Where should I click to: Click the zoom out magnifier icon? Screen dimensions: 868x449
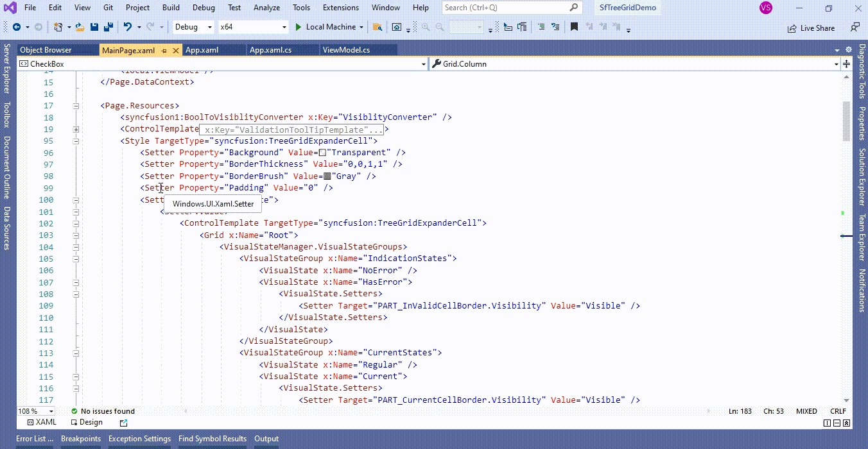coord(440,27)
